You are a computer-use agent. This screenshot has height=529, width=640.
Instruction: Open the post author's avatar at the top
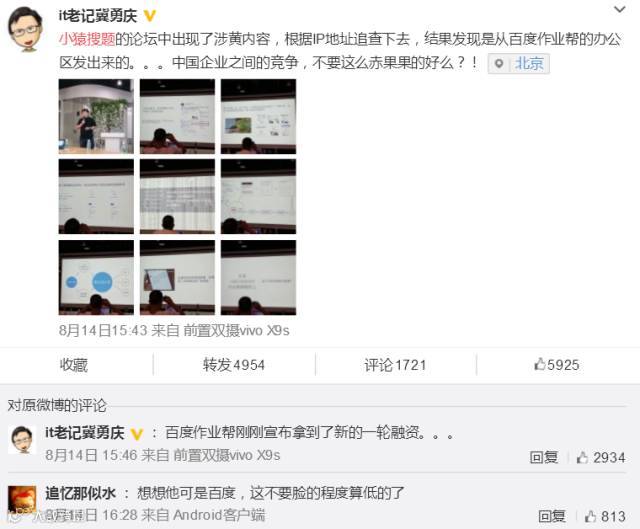coord(25,29)
